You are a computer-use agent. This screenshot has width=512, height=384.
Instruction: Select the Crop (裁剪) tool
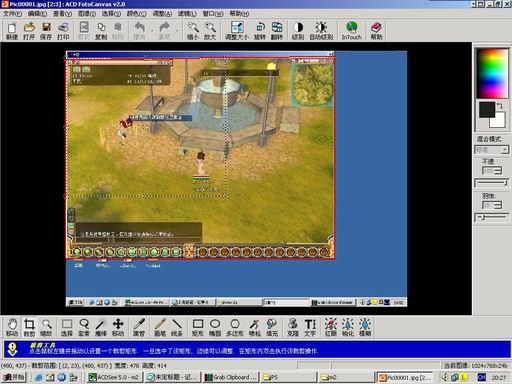29,327
